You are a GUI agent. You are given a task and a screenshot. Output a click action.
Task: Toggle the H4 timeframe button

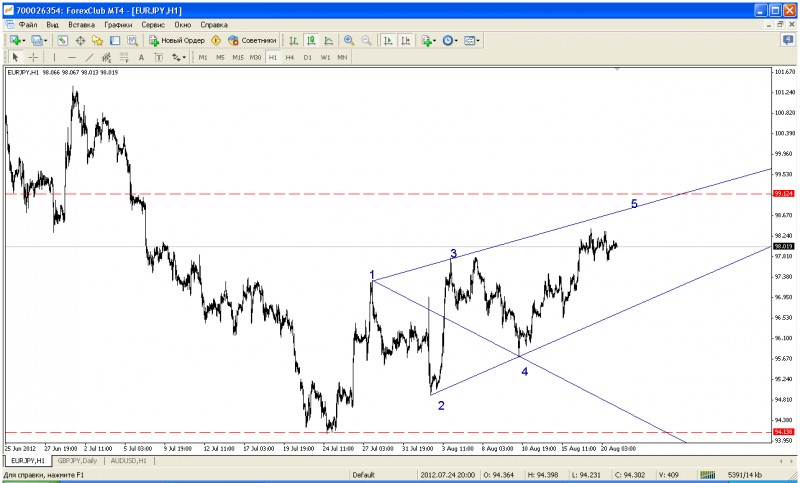pyautogui.click(x=290, y=58)
